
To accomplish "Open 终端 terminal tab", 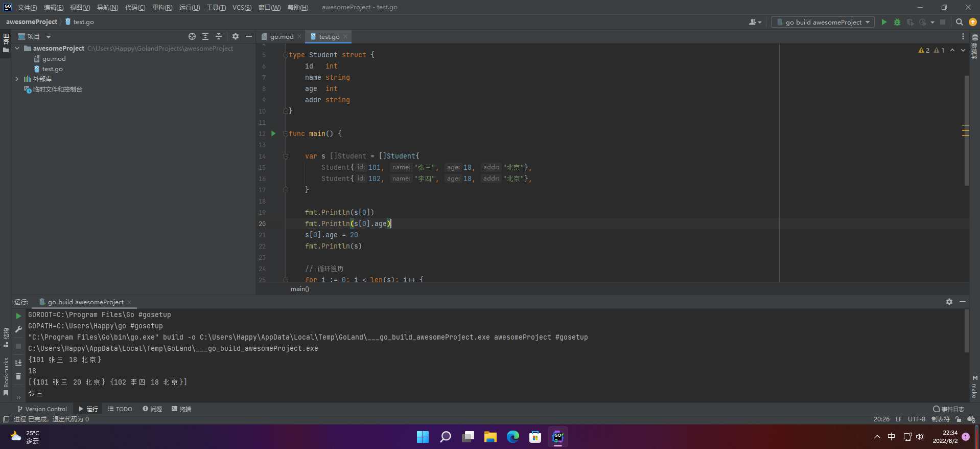I will pyautogui.click(x=181, y=409).
